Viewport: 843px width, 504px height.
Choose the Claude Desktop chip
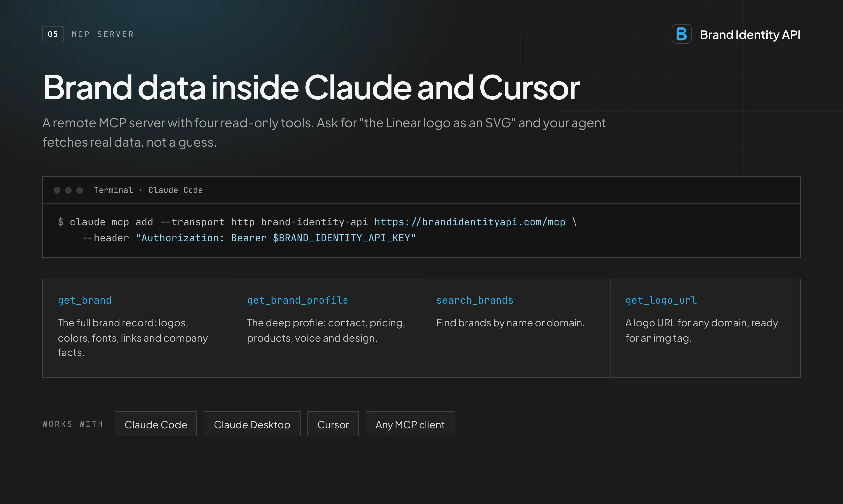coord(252,424)
